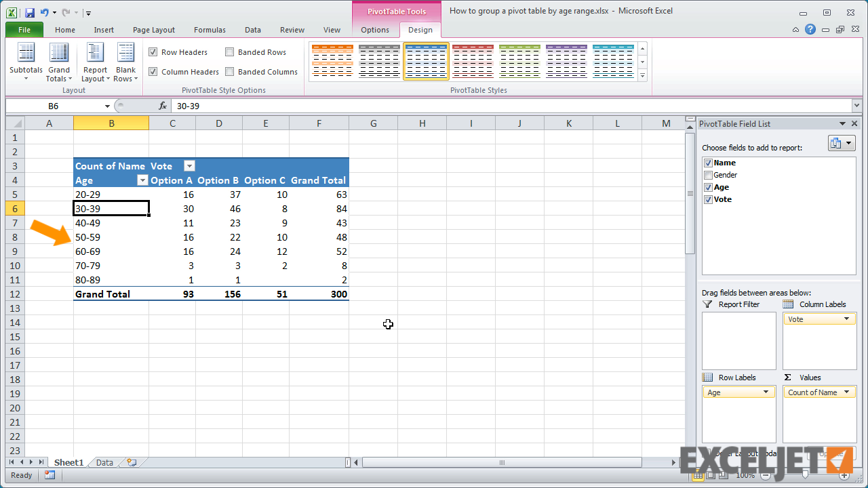Click the Save icon in quick access toolbar
Viewport: 868px width, 488px height.
tap(29, 12)
